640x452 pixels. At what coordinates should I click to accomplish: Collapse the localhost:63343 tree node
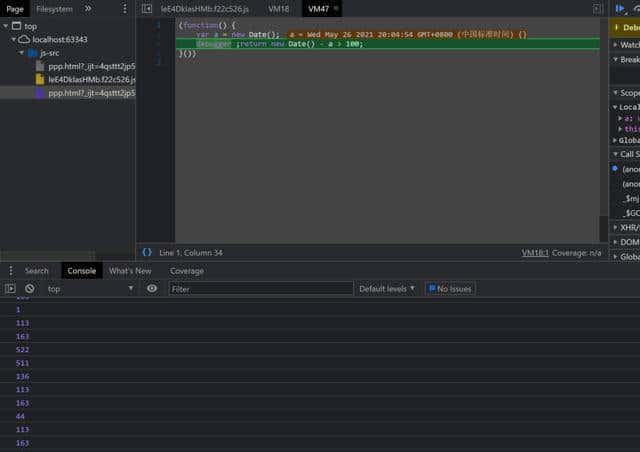(14, 39)
